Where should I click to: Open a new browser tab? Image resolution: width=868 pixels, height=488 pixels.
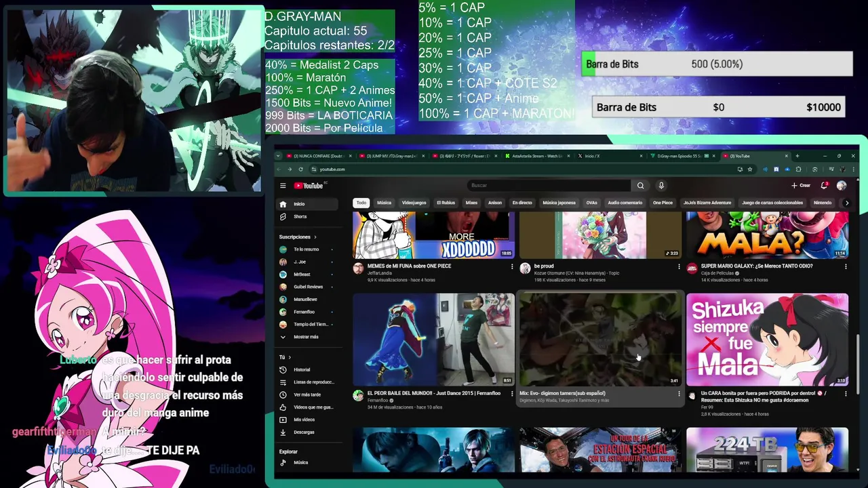797,156
